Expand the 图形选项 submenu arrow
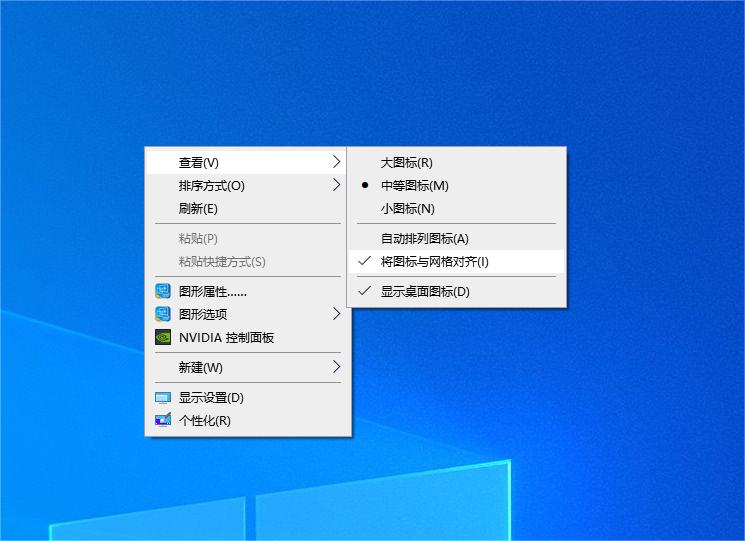The height and width of the screenshot is (541, 745). (x=336, y=314)
